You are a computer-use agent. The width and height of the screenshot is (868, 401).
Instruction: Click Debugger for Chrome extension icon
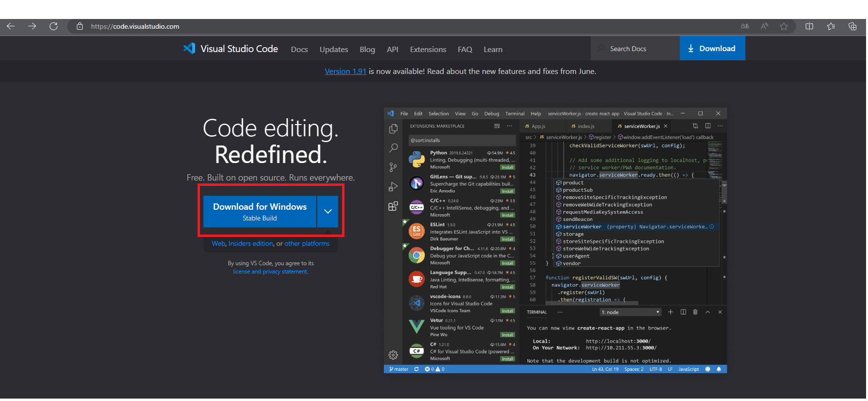(416, 255)
